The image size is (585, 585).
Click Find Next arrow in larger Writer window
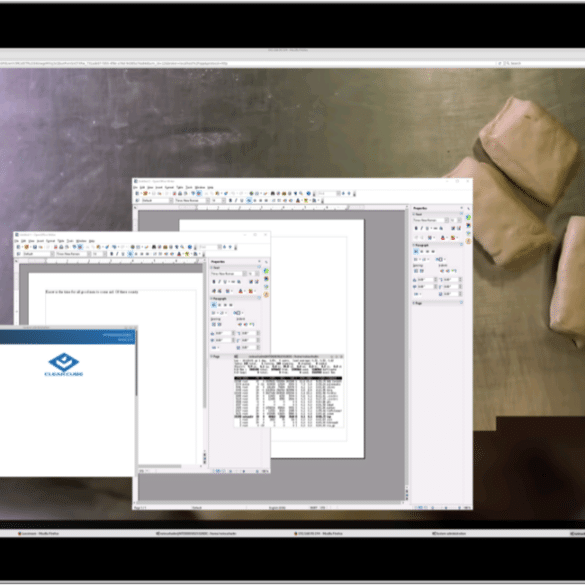[349, 193]
